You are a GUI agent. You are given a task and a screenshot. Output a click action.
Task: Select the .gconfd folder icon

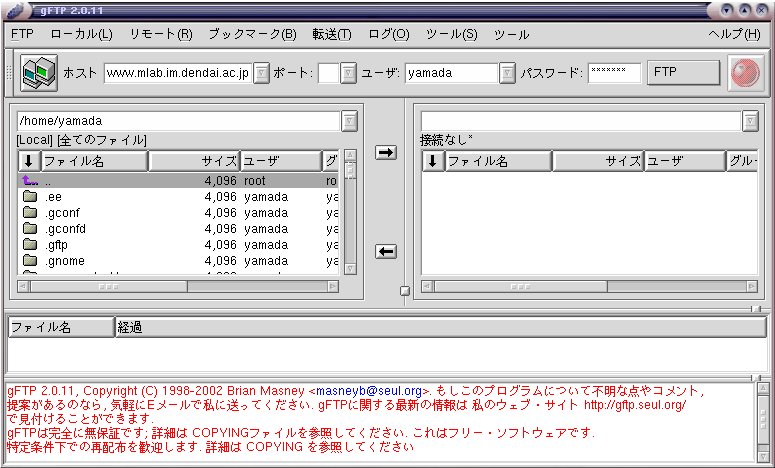pos(30,228)
